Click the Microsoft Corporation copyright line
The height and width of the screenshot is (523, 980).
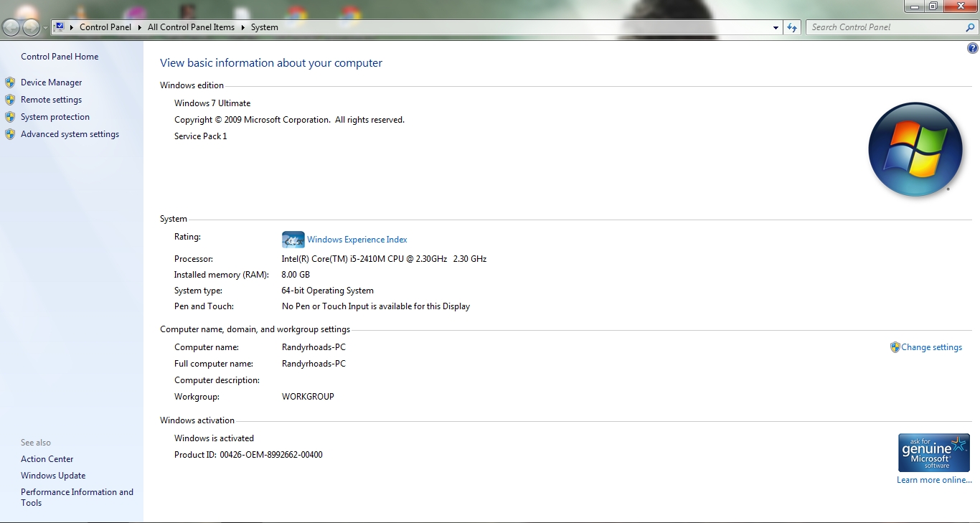289,120
